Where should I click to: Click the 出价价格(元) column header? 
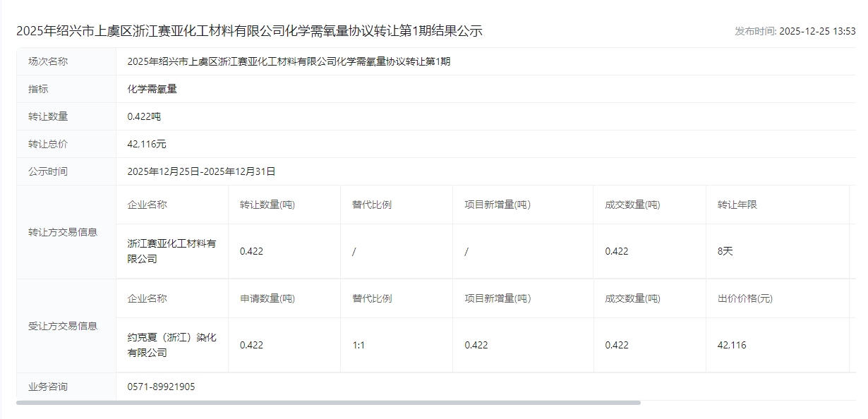(x=745, y=298)
